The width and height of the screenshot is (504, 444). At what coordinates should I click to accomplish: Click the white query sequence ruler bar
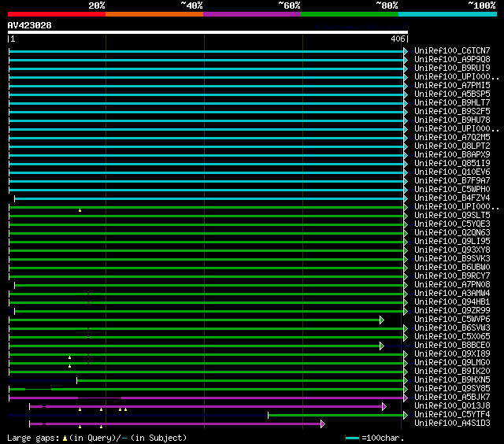pos(207,32)
